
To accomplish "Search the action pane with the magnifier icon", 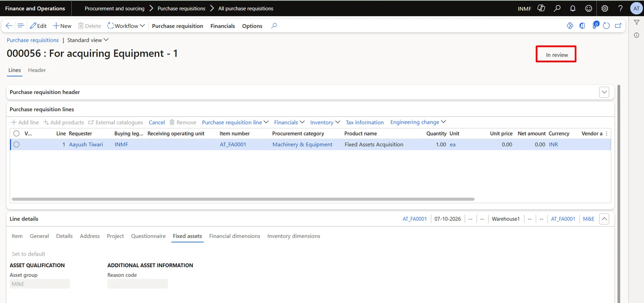I will coord(274,26).
